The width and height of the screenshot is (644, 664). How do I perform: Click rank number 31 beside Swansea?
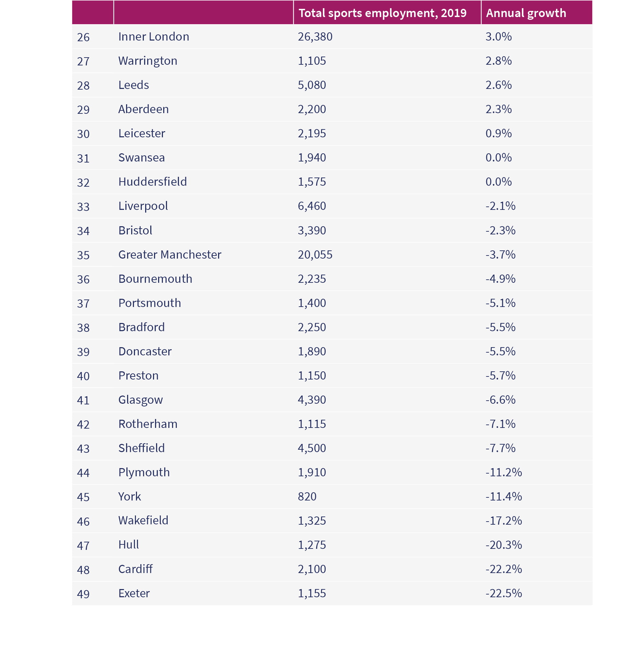point(83,158)
